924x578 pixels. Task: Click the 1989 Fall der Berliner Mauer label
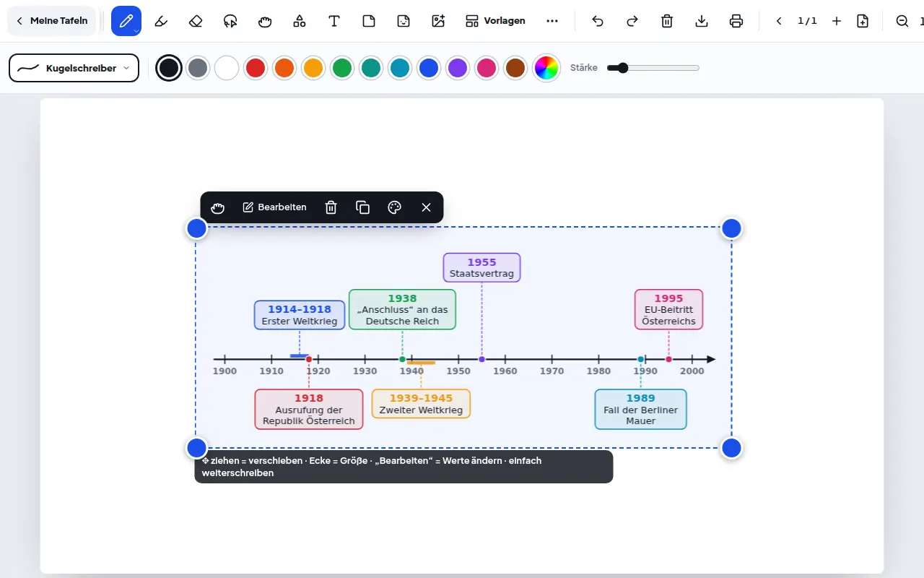point(640,409)
